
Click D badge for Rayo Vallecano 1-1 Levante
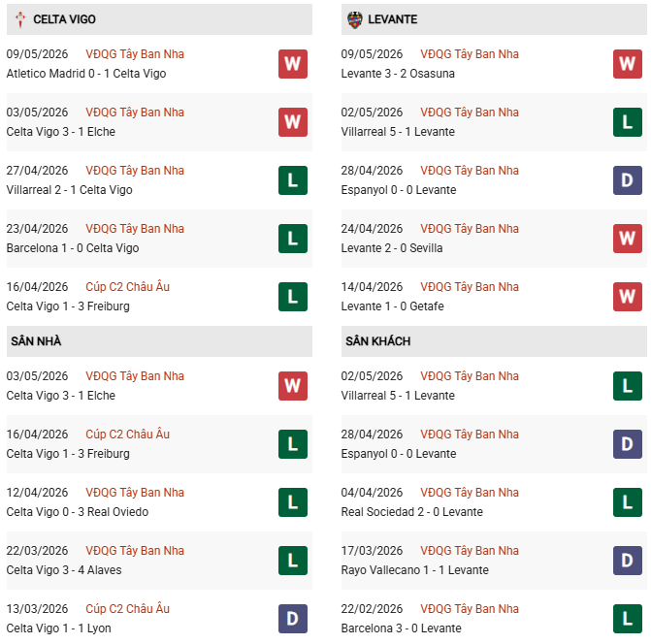pos(628,561)
